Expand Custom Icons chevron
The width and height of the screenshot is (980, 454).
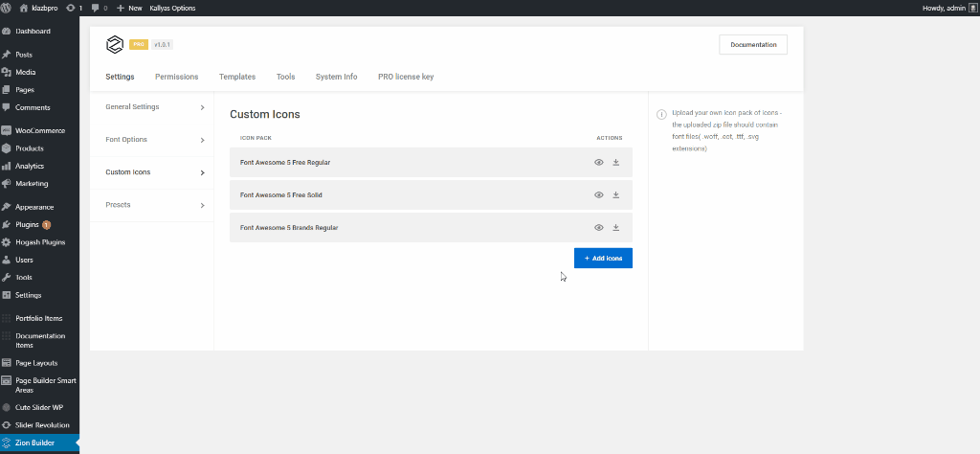pos(203,172)
